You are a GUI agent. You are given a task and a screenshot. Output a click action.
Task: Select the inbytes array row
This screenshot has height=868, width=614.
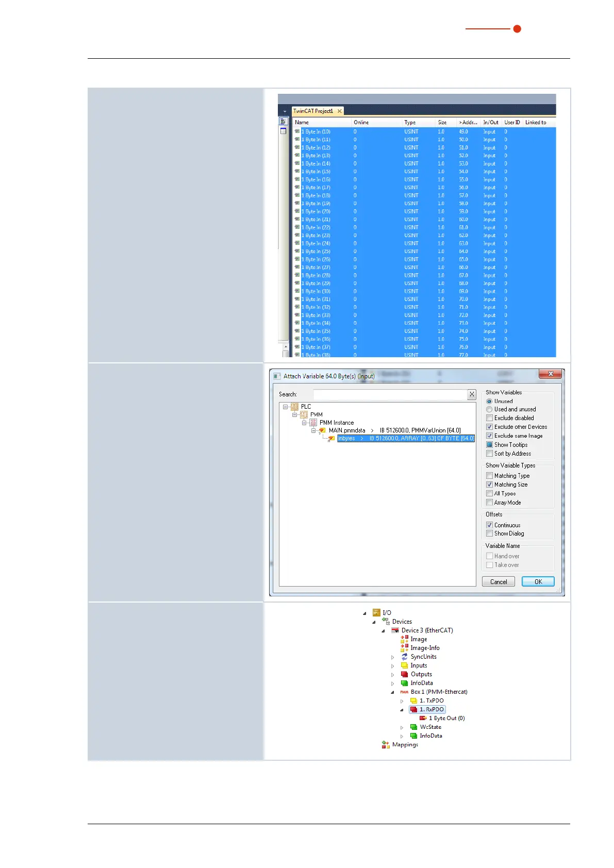[406, 439]
